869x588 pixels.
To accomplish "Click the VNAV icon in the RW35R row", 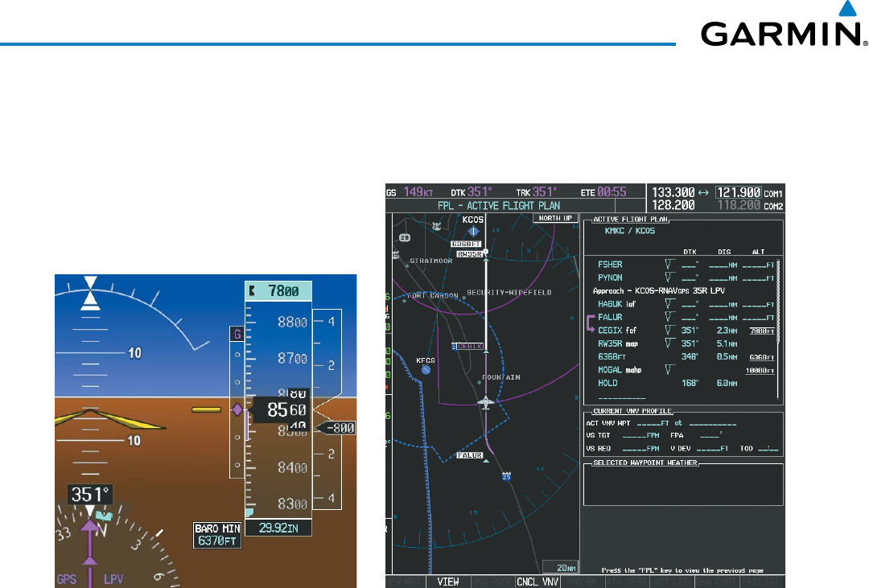I will (670, 343).
